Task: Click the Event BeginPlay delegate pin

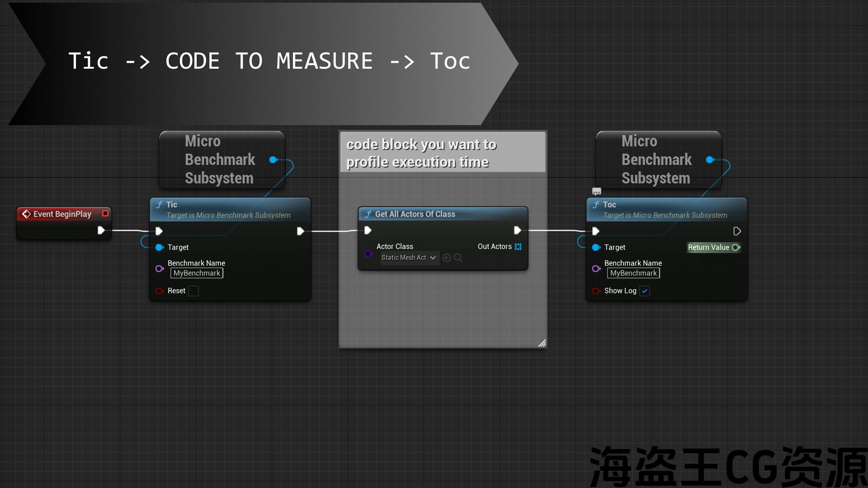Action: tap(105, 213)
